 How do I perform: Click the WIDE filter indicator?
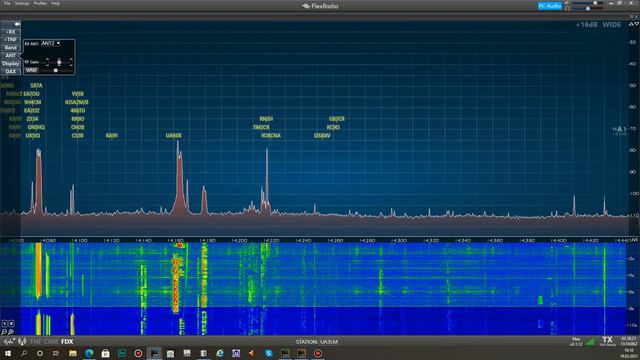(x=612, y=25)
